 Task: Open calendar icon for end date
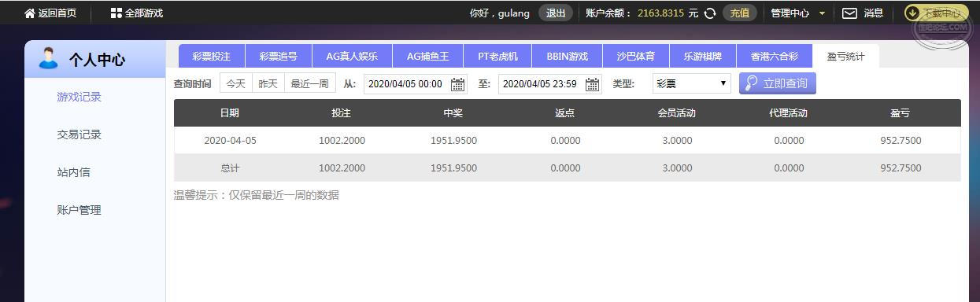click(592, 84)
